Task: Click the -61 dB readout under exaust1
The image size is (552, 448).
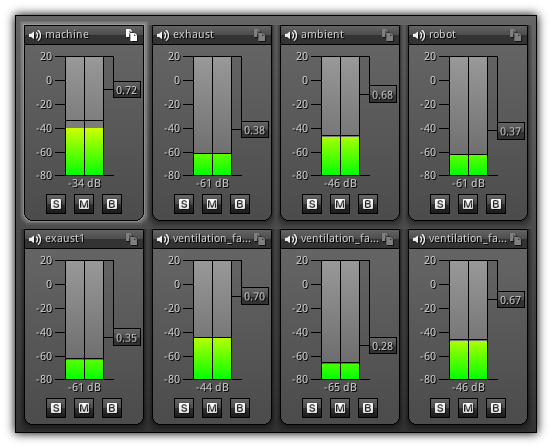Action: point(84,387)
